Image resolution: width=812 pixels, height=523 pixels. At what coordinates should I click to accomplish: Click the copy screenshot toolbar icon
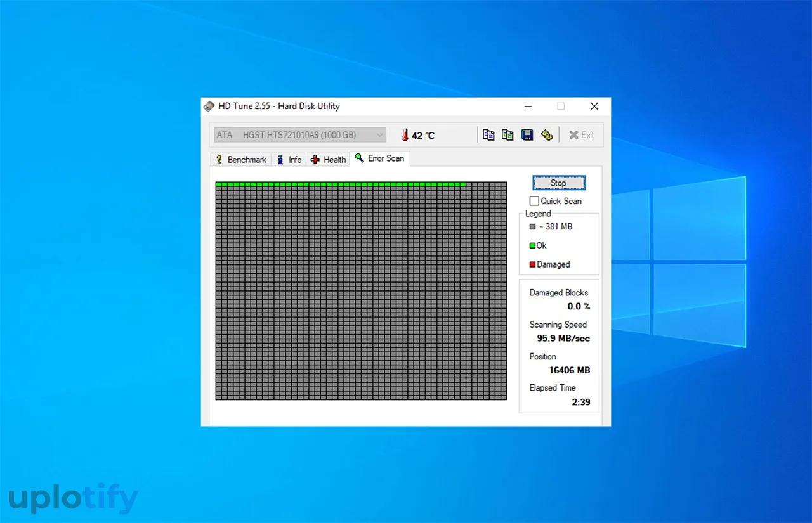pyautogui.click(x=507, y=135)
